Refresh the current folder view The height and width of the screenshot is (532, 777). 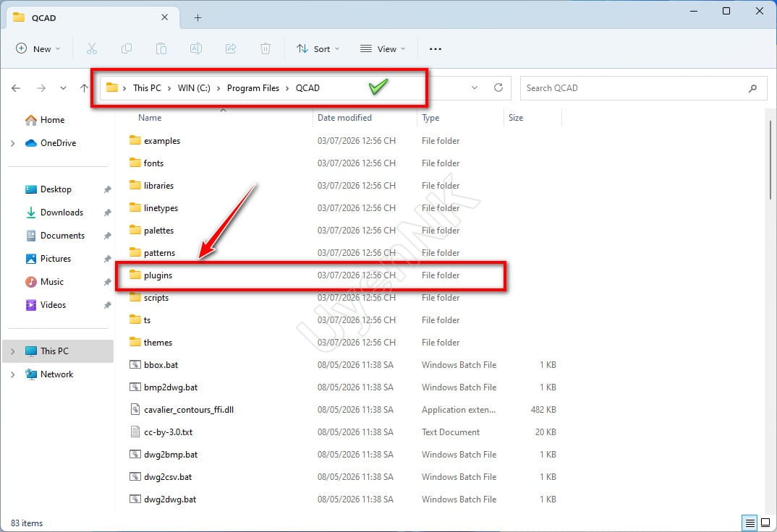498,87
